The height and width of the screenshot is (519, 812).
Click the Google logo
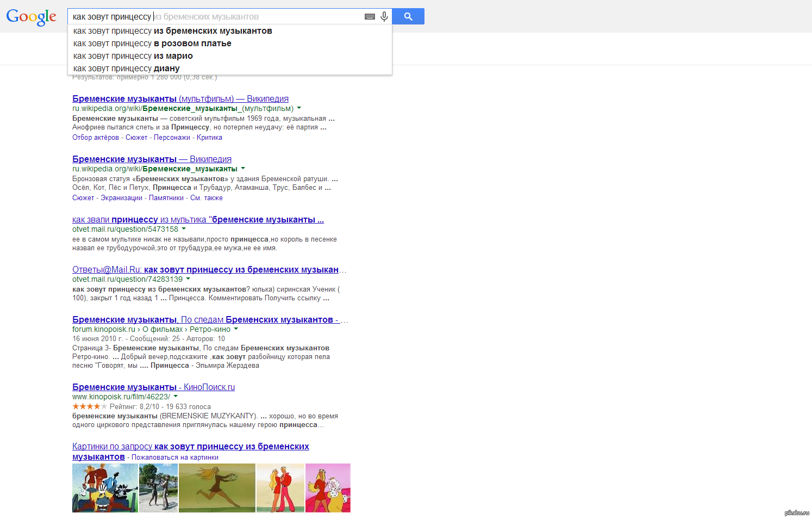[31, 17]
